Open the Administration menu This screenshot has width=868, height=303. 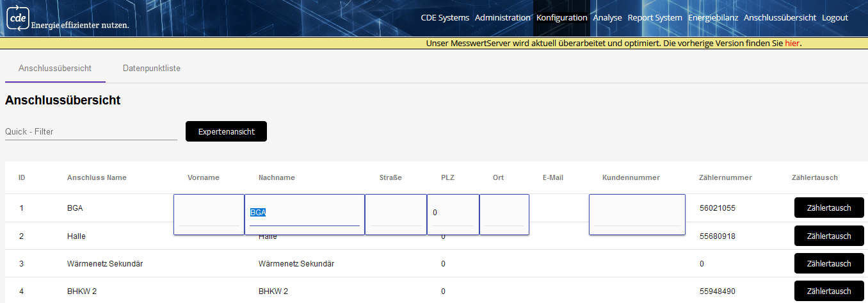(x=502, y=18)
